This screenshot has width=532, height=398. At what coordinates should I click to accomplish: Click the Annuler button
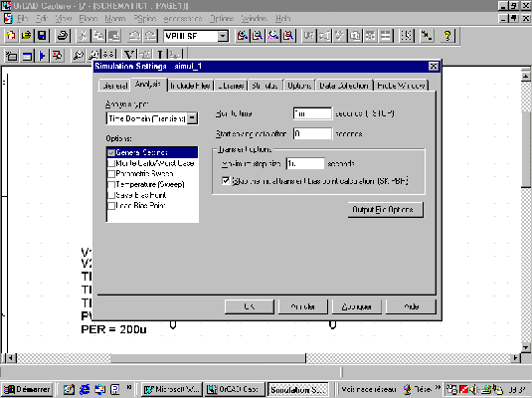[302, 306]
